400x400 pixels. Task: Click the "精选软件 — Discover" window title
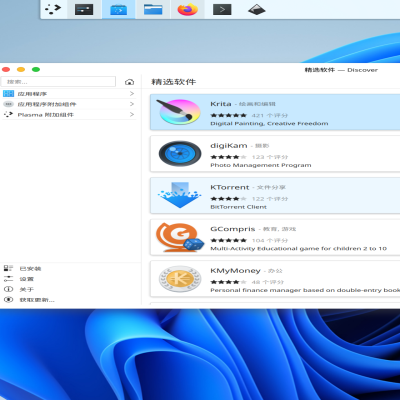pos(341,70)
